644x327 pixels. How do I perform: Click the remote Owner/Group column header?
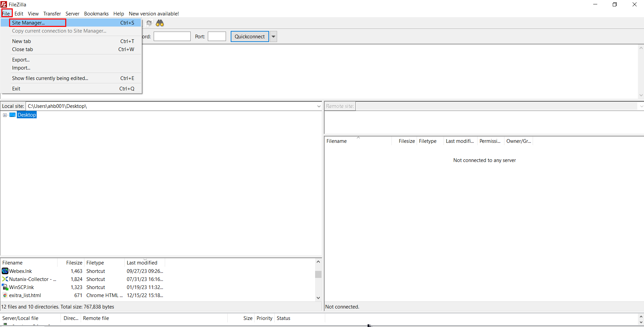point(519,141)
